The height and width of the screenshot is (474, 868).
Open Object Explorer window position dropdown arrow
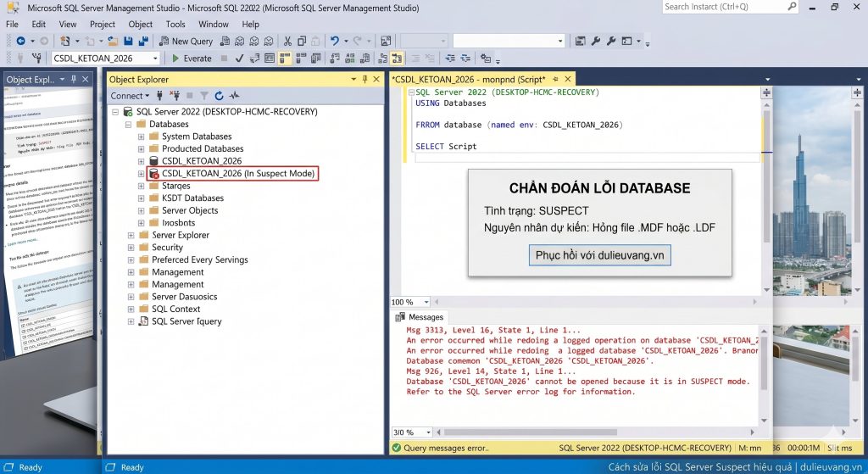pyautogui.click(x=353, y=79)
